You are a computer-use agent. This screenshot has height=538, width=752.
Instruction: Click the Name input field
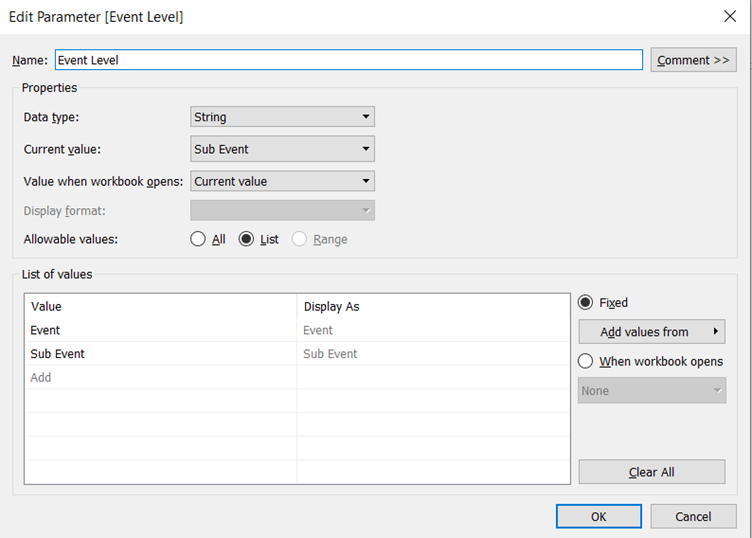[348, 60]
